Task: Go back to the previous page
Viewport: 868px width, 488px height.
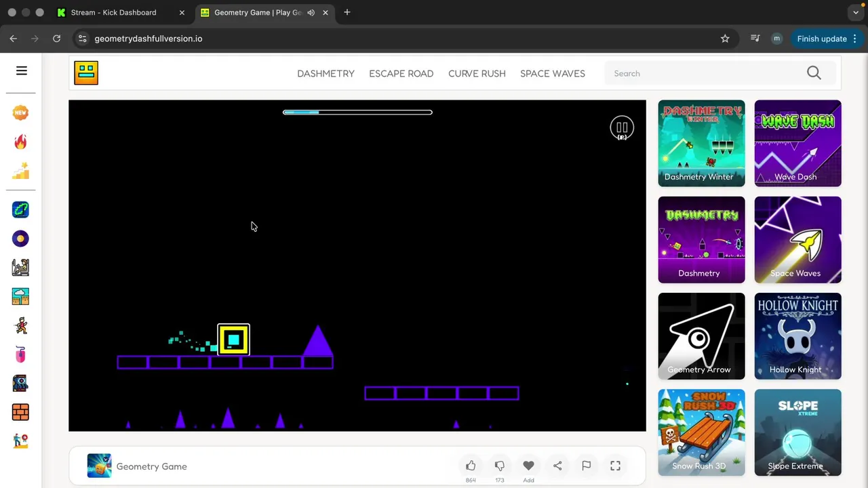Action: (x=14, y=39)
